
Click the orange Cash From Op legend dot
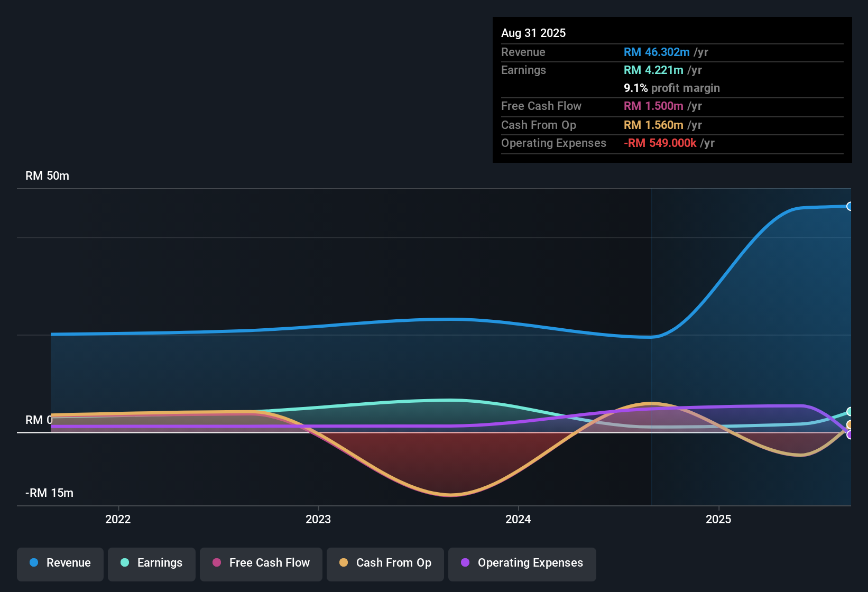coord(344,563)
